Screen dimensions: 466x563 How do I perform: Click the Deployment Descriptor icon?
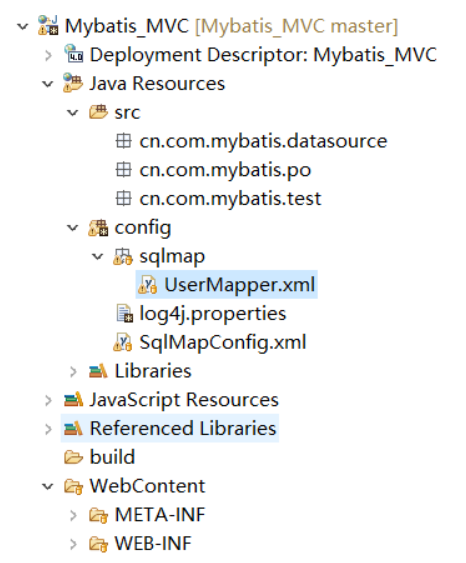coord(73,54)
